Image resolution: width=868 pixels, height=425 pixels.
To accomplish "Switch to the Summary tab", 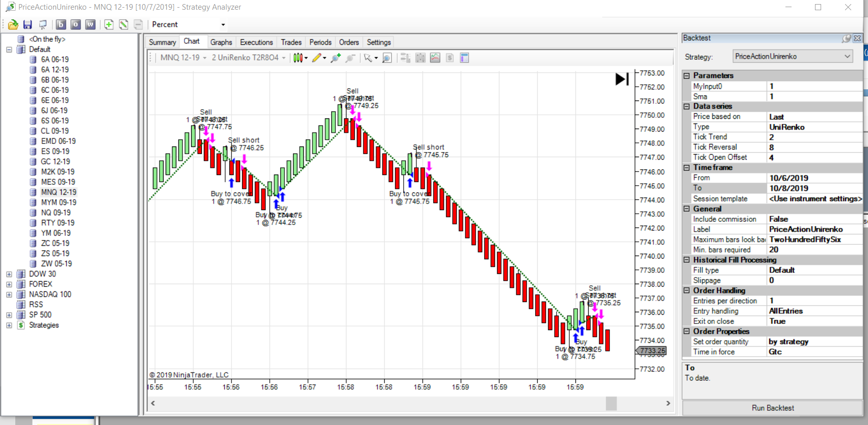I will coord(162,42).
